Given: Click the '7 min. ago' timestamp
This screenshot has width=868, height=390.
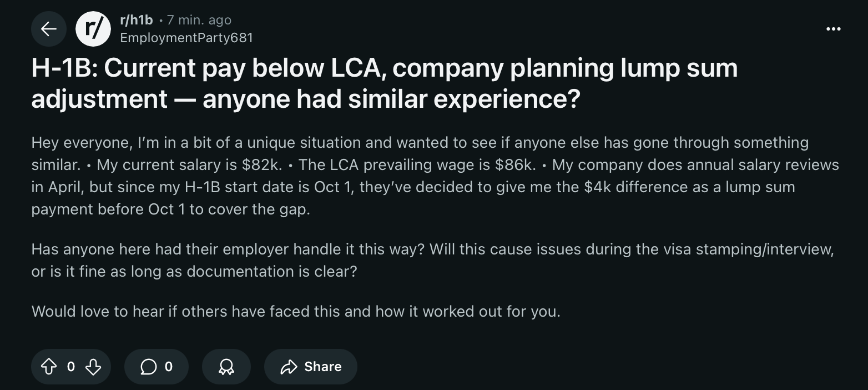Looking at the screenshot, I should (199, 20).
